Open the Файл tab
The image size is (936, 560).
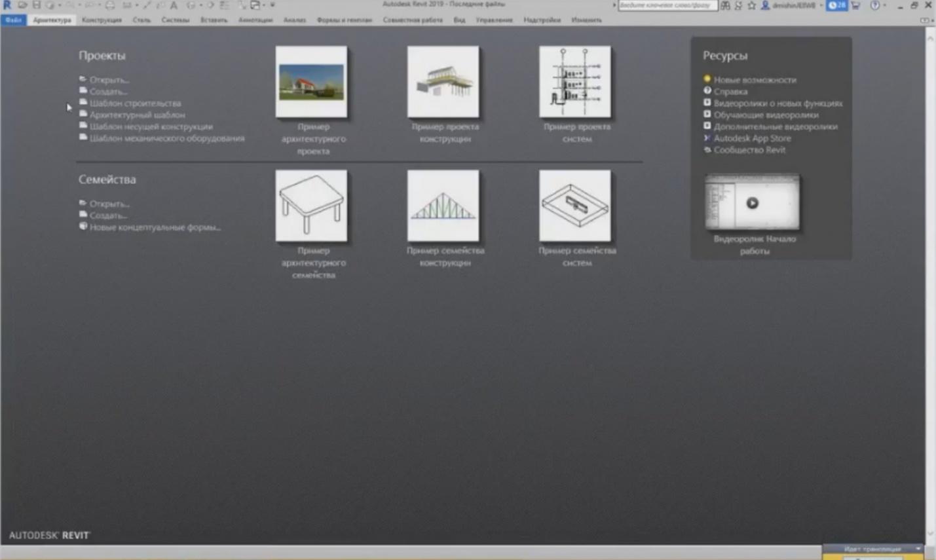click(13, 20)
